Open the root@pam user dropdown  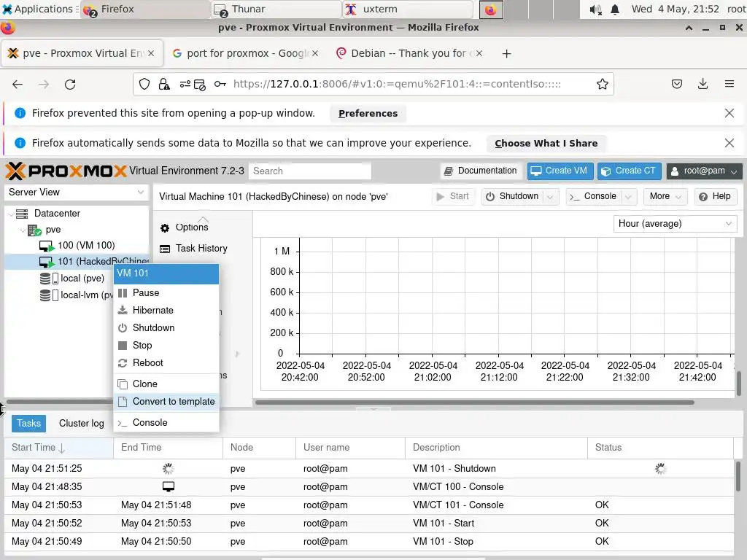pos(704,171)
